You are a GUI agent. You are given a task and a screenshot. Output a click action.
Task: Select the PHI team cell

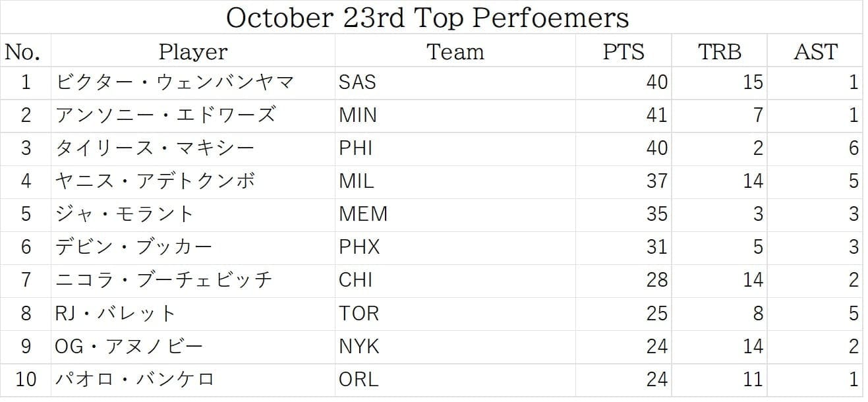pos(356,148)
